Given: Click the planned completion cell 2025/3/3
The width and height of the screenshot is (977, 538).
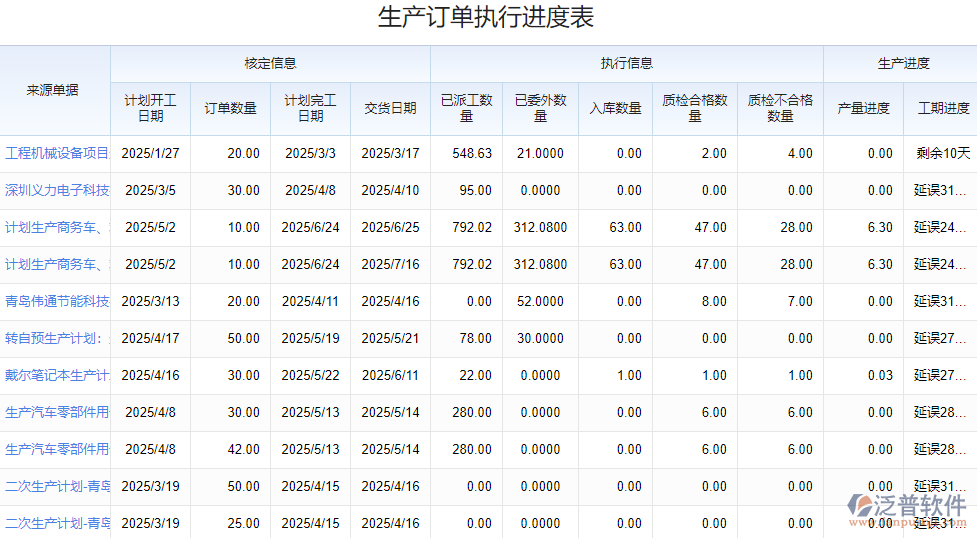Looking at the screenshot, I should pos(310,153).
